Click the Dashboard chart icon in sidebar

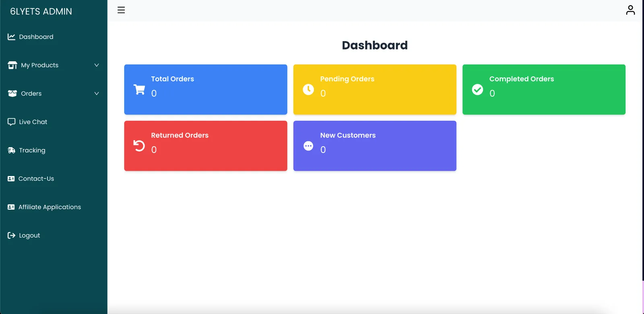click(11, 37)
